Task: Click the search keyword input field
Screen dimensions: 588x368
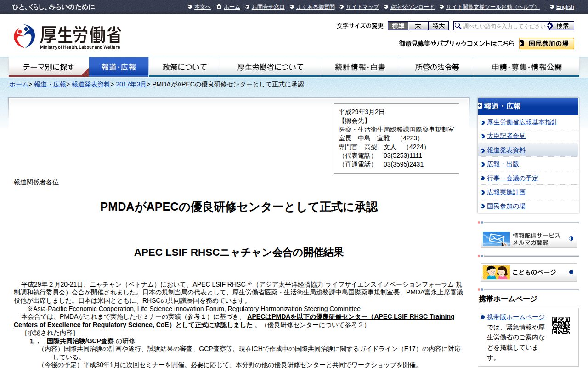Action: 503,26
